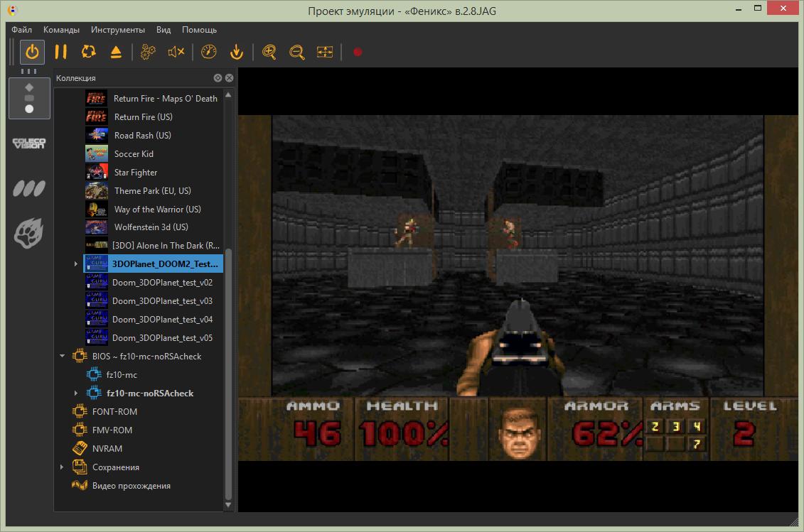Image resolution: width=804 pixels, height=532 pixels.
Task: Select the 3DO console icon in sidebar
Action: 29,98
